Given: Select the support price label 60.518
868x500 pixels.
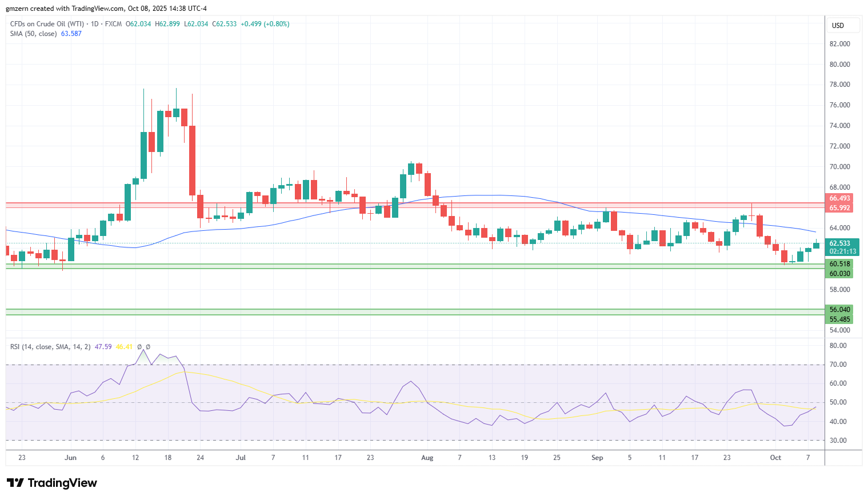Looking at the screenshot, I should pos(839,264).
